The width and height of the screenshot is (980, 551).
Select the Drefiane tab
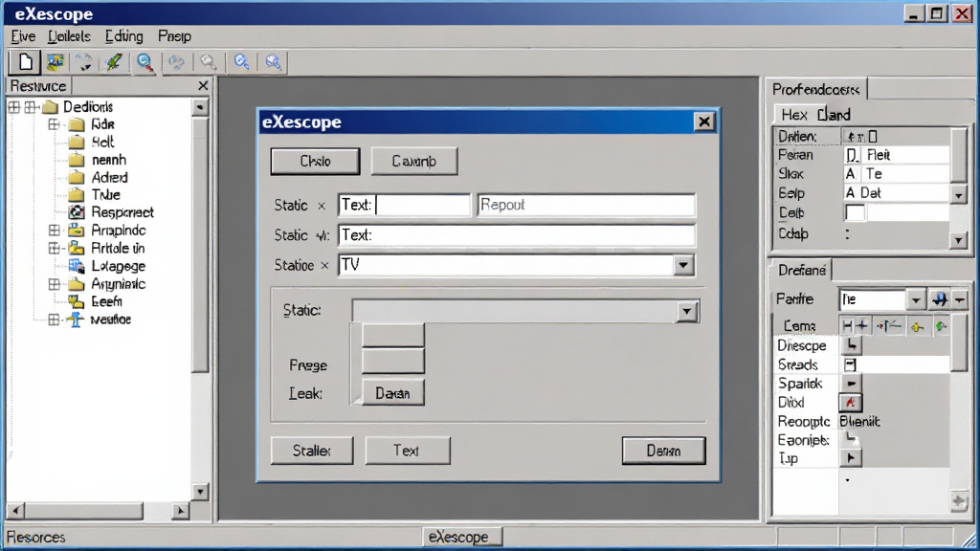pos(801,270)
